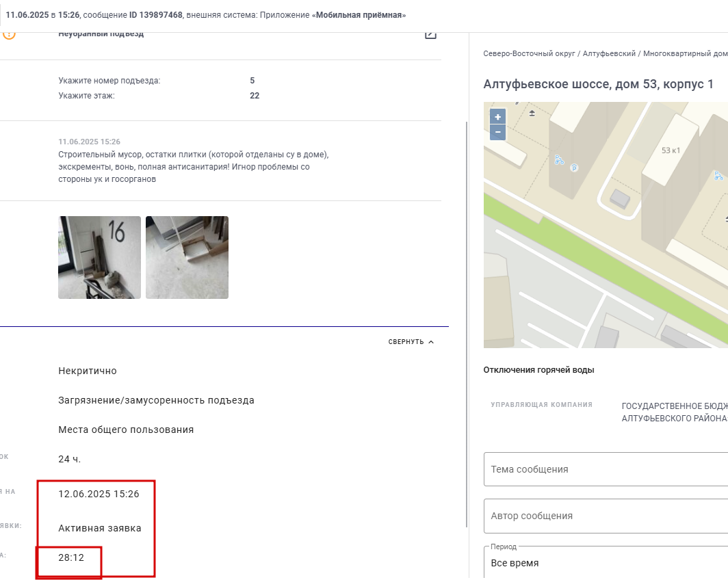Zoom in the map with plus button

[497, 117]
